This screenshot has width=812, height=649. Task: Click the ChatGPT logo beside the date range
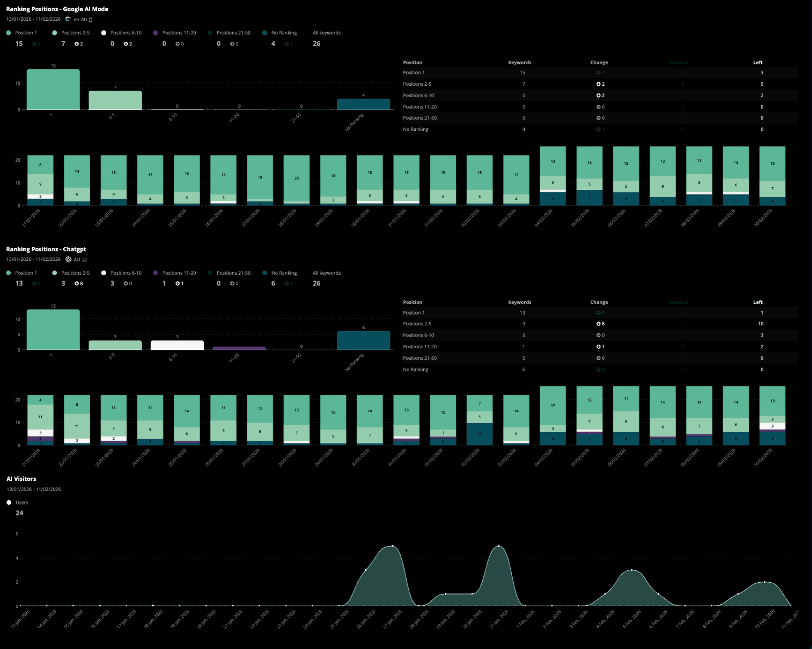pos(68,259)
